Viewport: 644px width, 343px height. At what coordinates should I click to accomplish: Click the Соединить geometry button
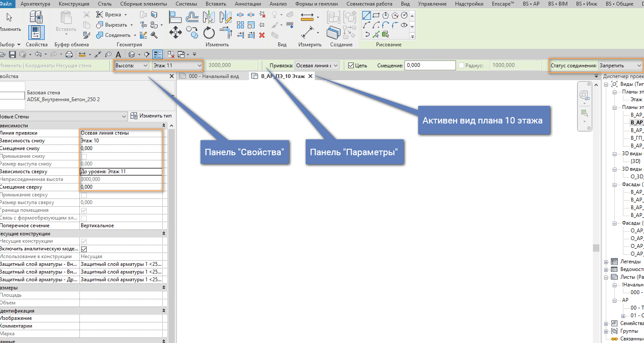(116, 35)
